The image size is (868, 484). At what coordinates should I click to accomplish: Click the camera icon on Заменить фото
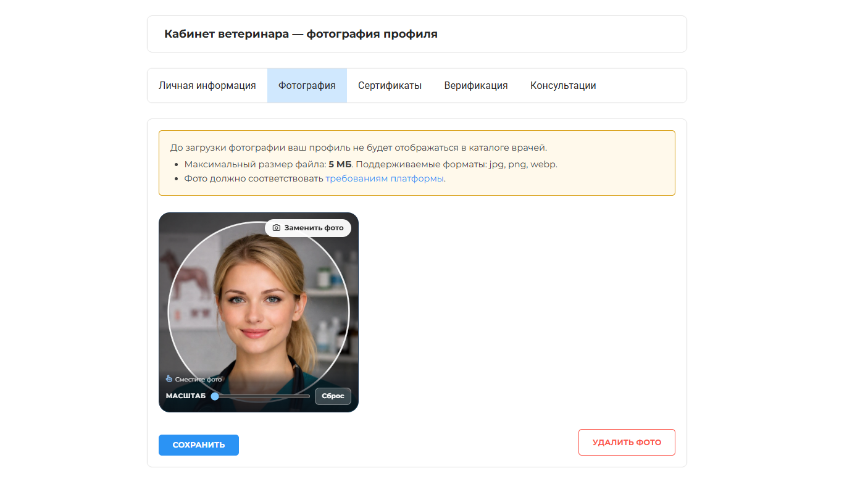click(276, 228)
